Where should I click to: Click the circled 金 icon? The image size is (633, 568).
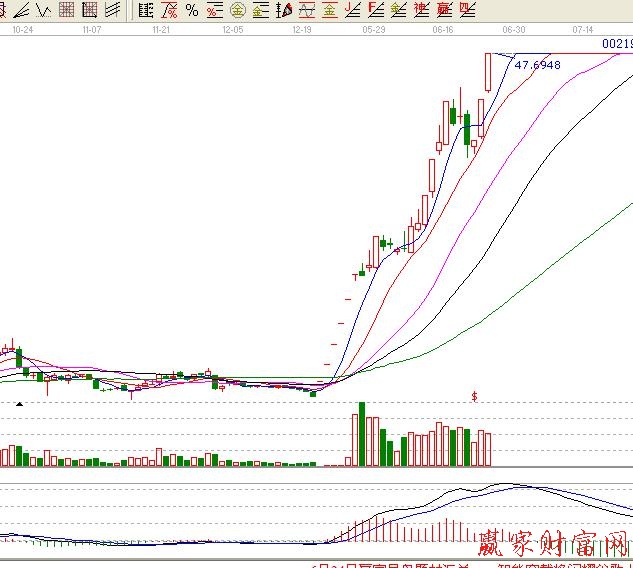[x=237, y=11]
